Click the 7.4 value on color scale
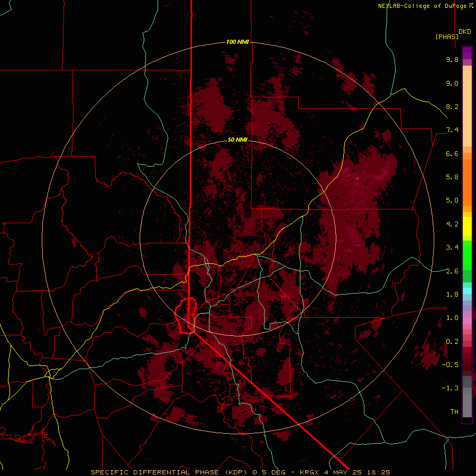The image size is (476, 476). pyautogui.click(x=452, y=130)
